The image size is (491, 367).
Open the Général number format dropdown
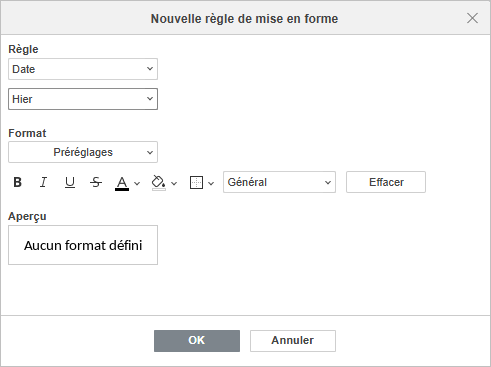pos(279,182)
